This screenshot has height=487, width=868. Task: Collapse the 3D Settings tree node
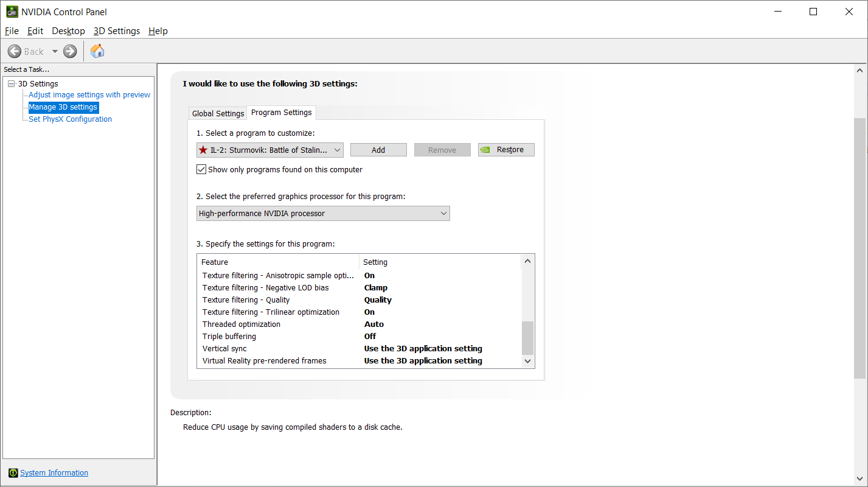point(11,84)
